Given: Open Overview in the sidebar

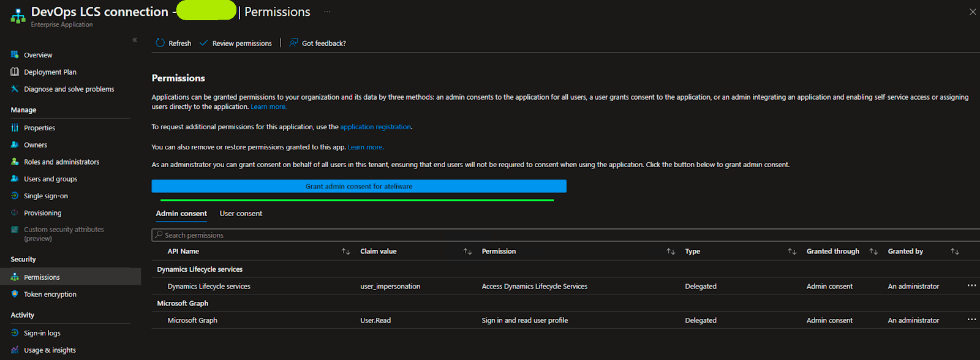Looking at the screenshot, I should tap(38, 55).
